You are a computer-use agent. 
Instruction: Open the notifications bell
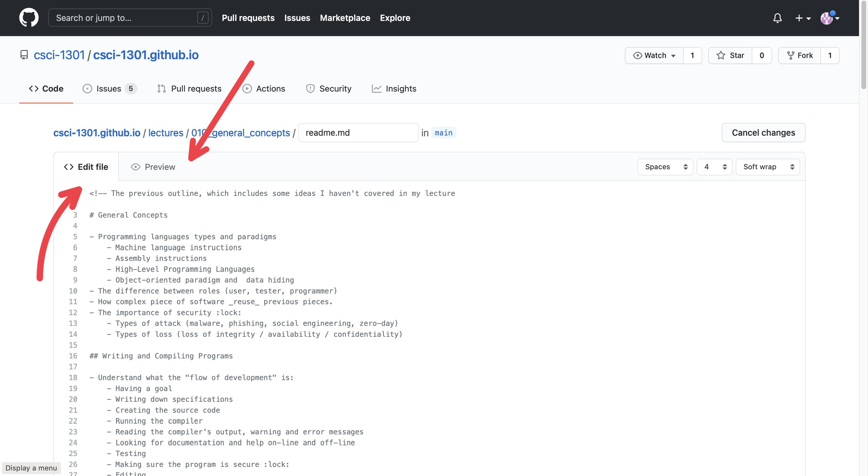point(777,18)
